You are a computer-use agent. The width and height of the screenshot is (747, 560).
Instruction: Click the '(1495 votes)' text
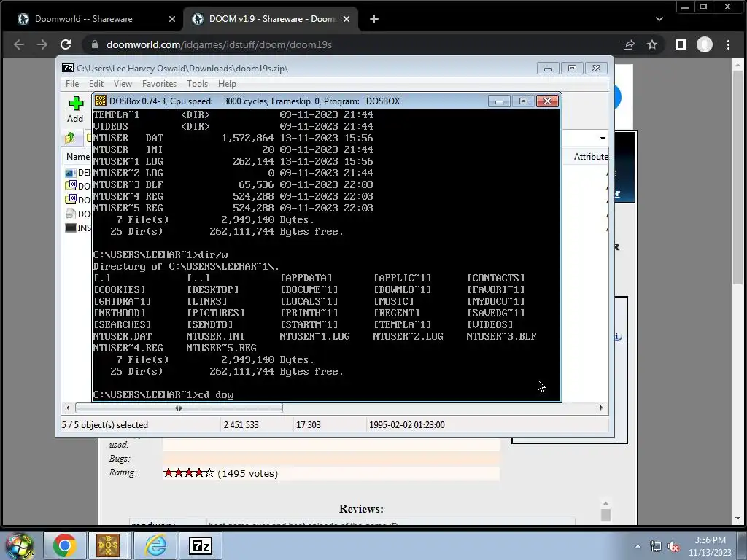pos(248,473)
